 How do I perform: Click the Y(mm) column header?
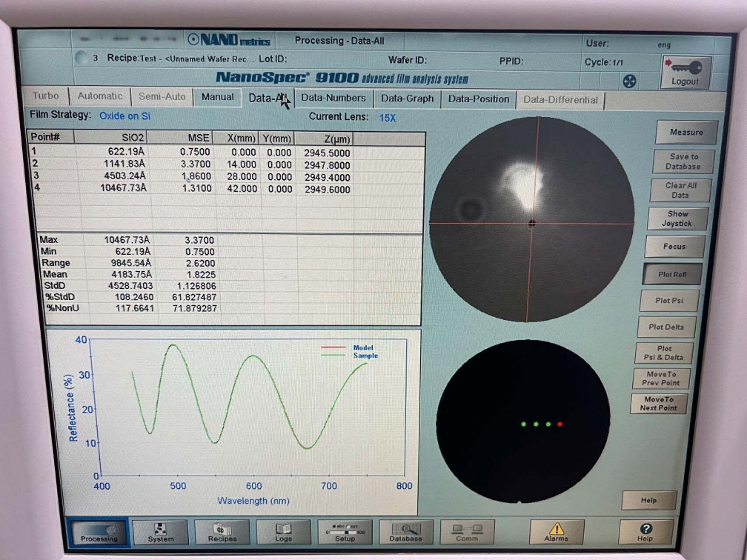[276, 139]
